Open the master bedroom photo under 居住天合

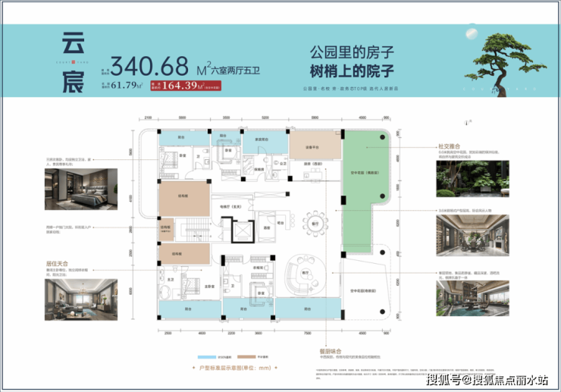(x=81, y=299)
